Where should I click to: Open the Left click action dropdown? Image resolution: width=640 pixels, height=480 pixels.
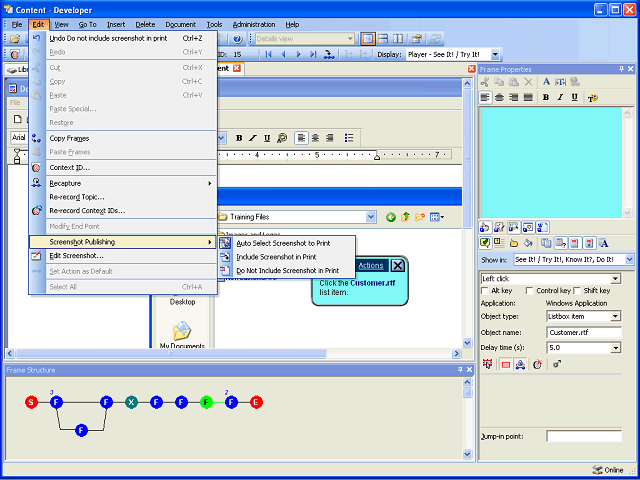point(616,279)
